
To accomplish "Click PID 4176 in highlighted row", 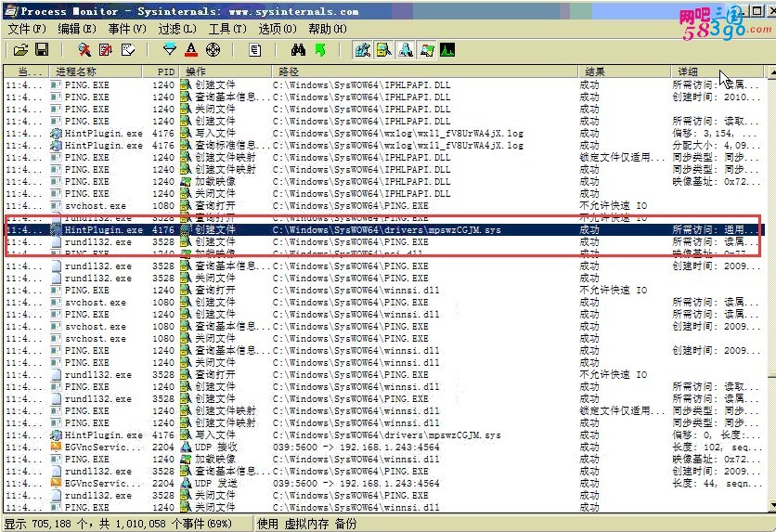I will pos(163,229).
